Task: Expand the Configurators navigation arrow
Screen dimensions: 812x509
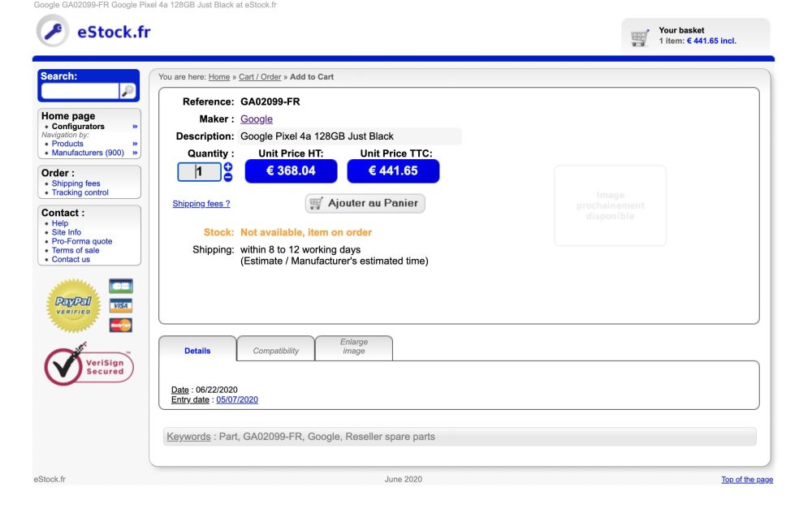Action: tap(135, 127)
